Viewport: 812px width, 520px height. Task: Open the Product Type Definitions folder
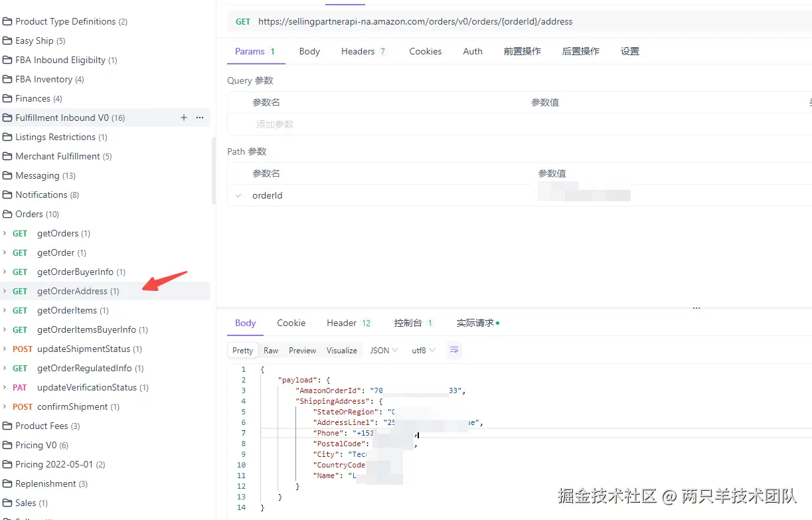(x=65, y=21)
